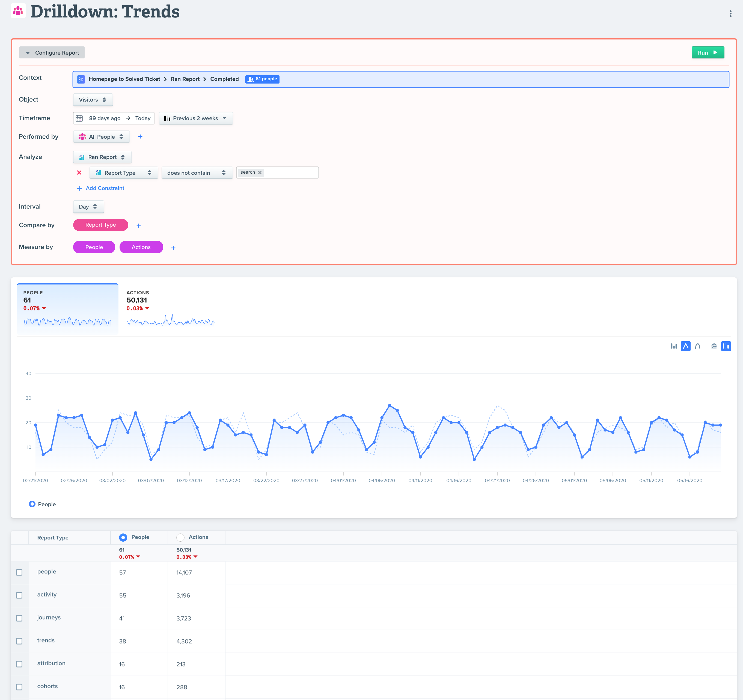Open the three-dot more options menu
This screenshot has width=743, height=700.
730,14
